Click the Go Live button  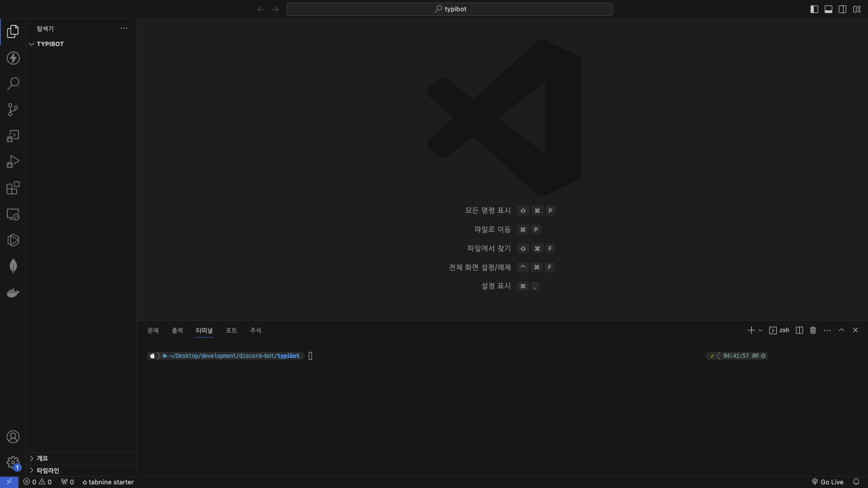pyautogui.click(x=827, y=482)
